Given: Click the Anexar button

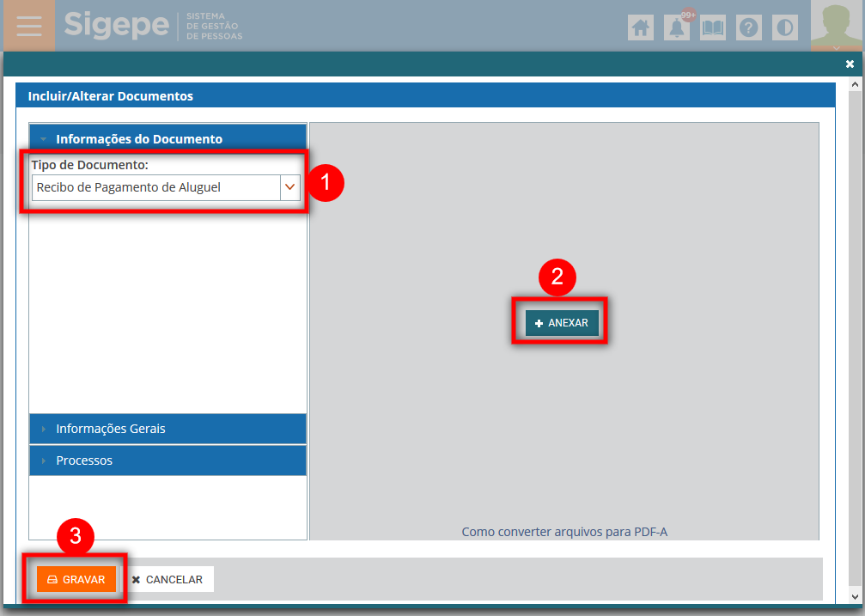Looking at the screenshot, I should (x=562, y=323).
